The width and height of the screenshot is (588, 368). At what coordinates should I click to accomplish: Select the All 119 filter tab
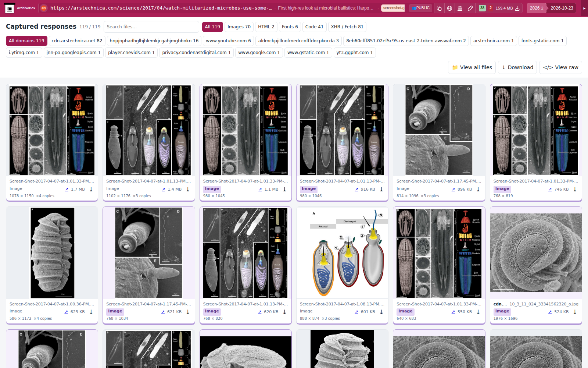pos(212,27)
